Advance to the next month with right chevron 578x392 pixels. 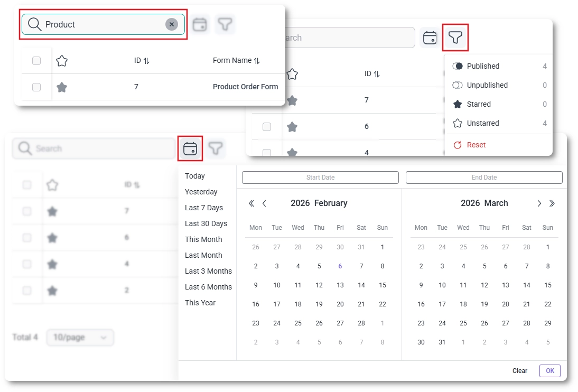tap(539, 203)
